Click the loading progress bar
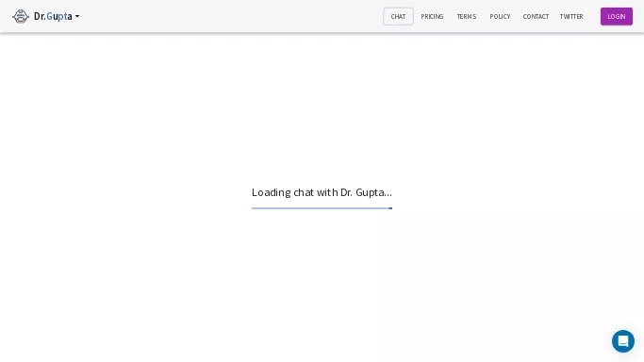The height and width of the screenshot is (362, 644). [x=322, y=208]
